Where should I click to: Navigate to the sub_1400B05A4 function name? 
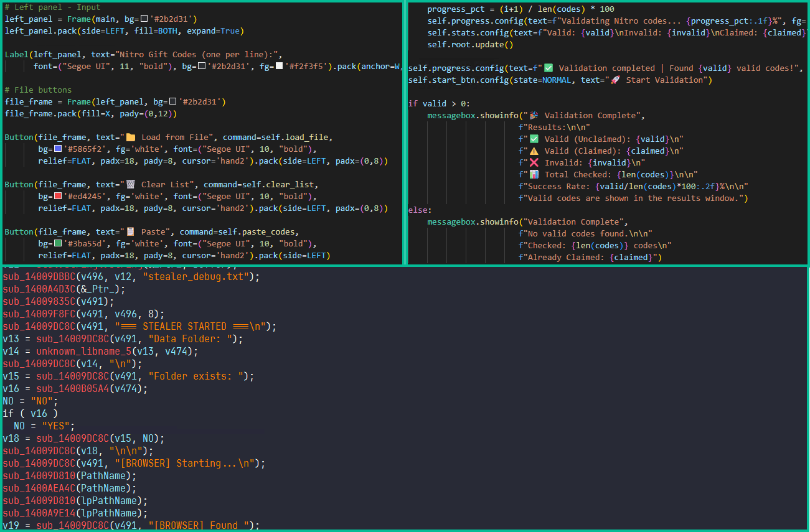[73, 388]
